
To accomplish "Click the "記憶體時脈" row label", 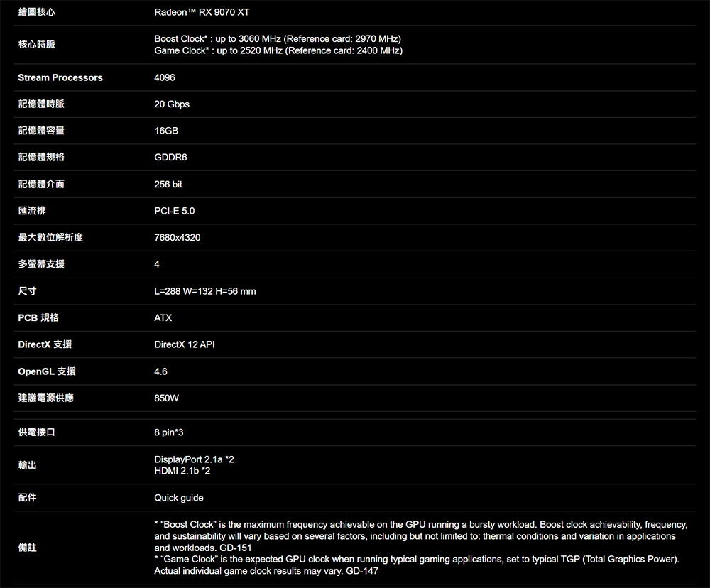I will pos(41,104).
